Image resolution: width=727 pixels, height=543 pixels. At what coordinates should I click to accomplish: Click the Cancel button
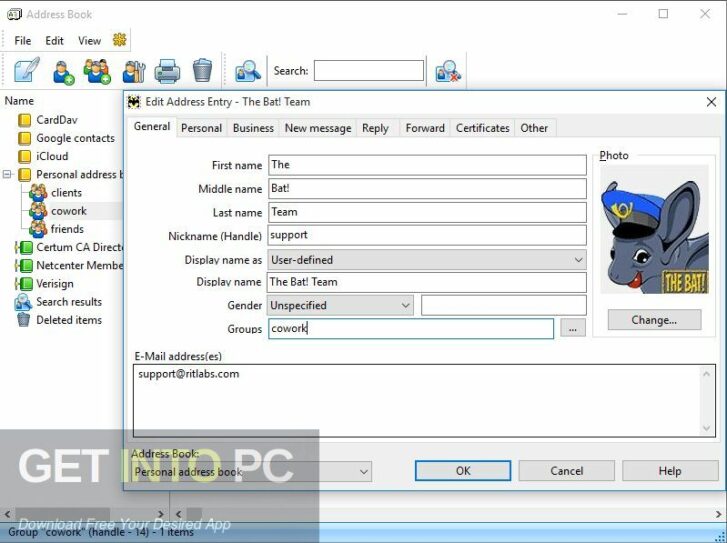click(567, 471)
